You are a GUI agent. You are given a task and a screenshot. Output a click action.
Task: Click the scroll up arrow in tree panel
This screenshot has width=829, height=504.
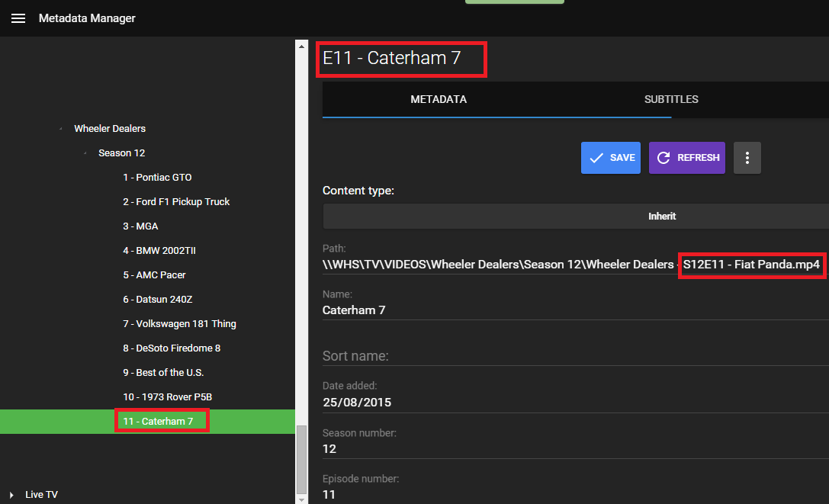[x=301, y=47]
